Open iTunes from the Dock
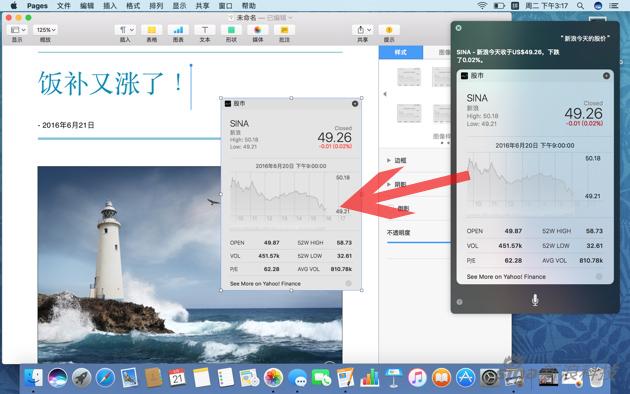Screen dimensions: 630x394 point(417,378)
